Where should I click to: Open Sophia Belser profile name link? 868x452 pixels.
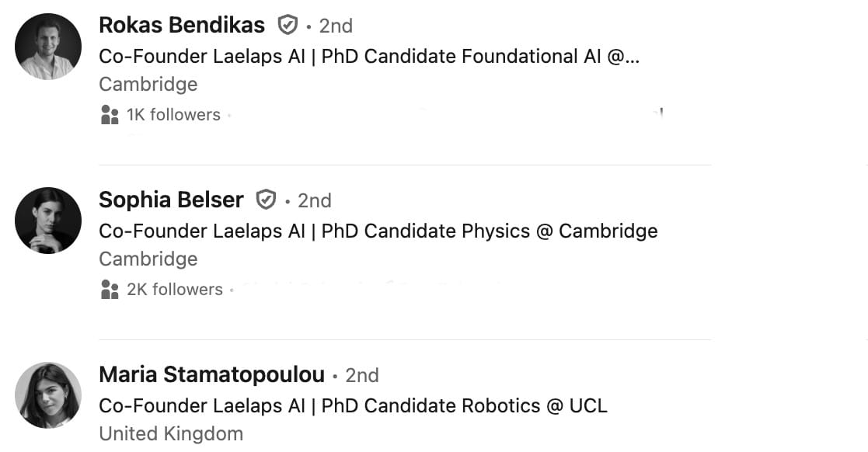(x=171, y=200)
